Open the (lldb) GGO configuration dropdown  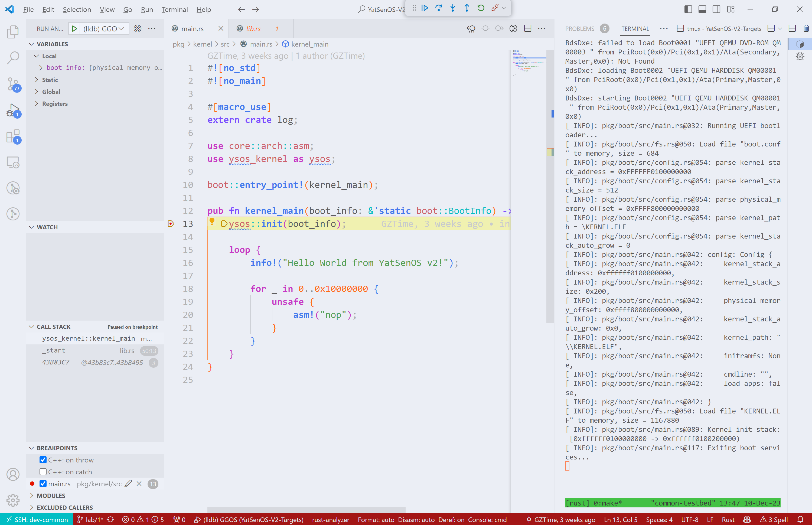pos(104,29)
